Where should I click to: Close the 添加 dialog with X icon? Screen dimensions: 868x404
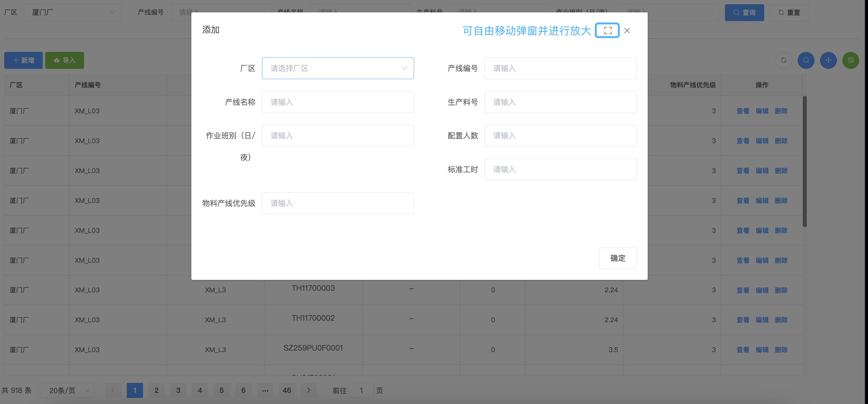pos(627,30)
